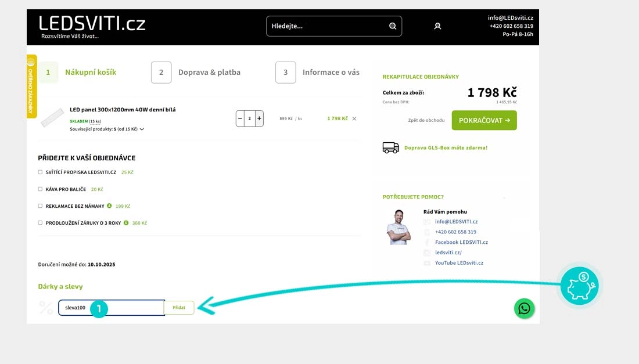Remove LED panel from cart
Viewport: 639px width, 364px height.
354,118
